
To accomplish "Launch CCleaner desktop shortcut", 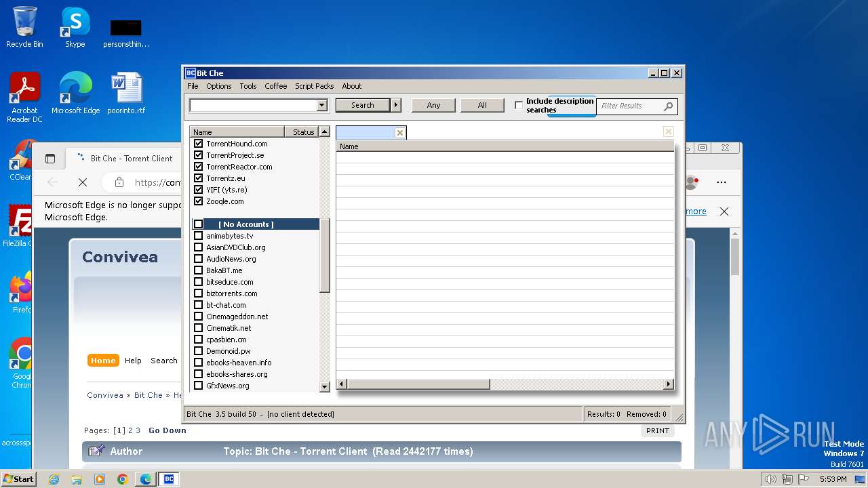I will click(20, 161).
